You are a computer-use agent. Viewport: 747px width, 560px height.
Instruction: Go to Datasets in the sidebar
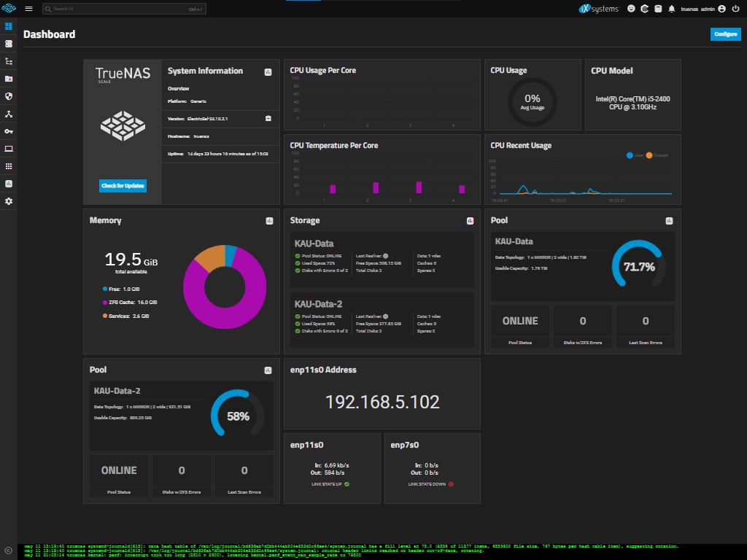pyautogui.click(x=9, y=61)
